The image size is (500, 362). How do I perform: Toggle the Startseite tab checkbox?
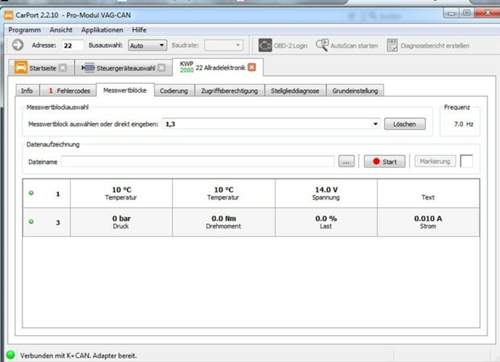coord(62,68)
